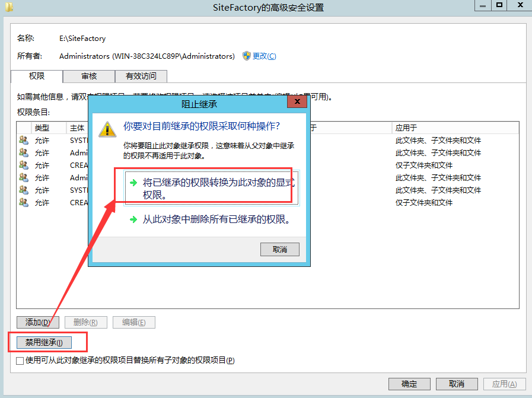The image size is (532, 398).
Task: Switch to the 权限 tab
Action: (x=37, y=76)
